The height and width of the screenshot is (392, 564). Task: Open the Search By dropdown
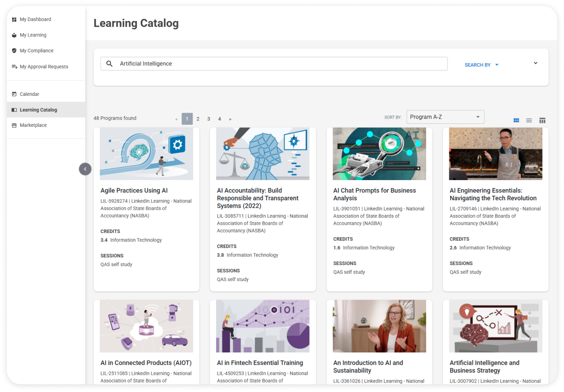(481, 65)
